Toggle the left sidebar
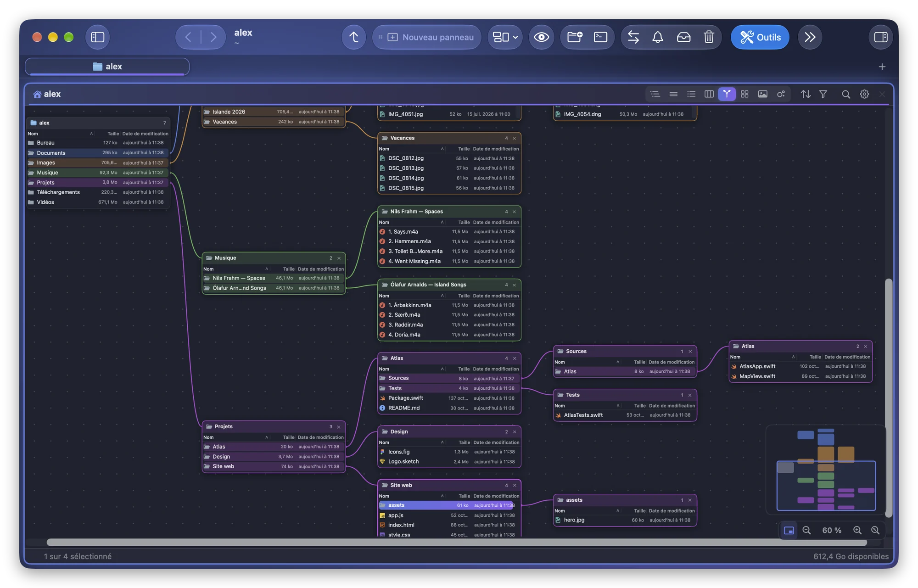 98,37
